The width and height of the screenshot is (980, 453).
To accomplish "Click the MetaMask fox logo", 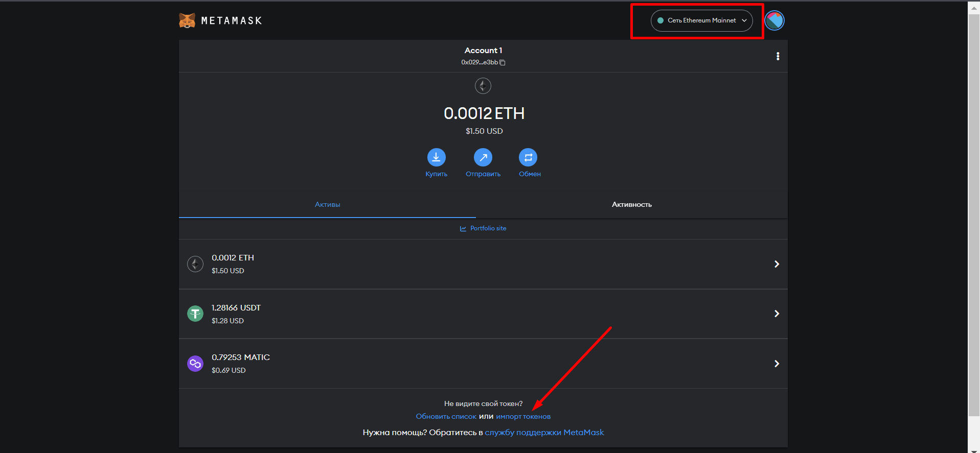I will click(187, 20).
